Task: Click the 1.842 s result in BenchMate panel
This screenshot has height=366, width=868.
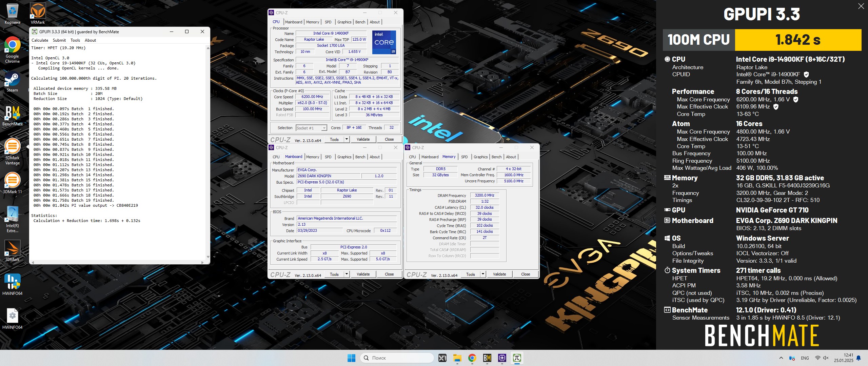Action: [798, 40]
